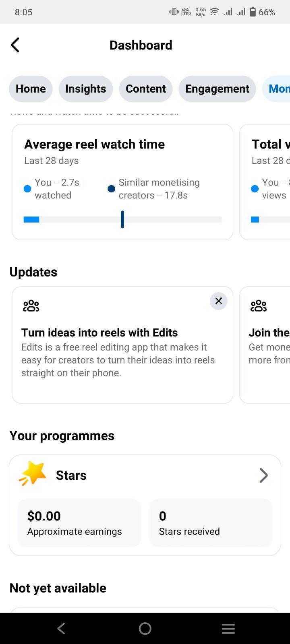
Task: Tap the Stars received tile
Action: 211,523
